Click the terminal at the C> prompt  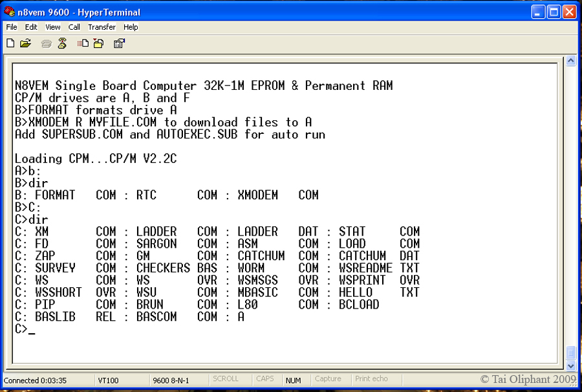point(32,329)
